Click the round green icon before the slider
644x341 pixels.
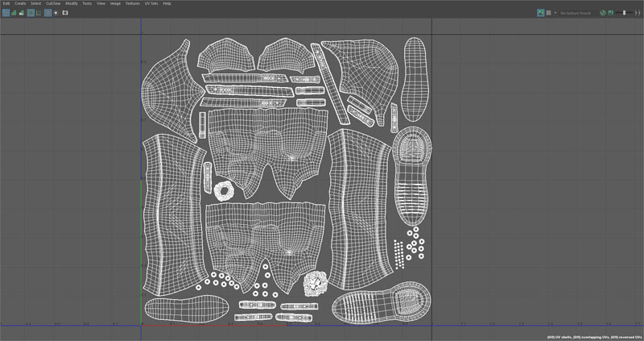602,13
